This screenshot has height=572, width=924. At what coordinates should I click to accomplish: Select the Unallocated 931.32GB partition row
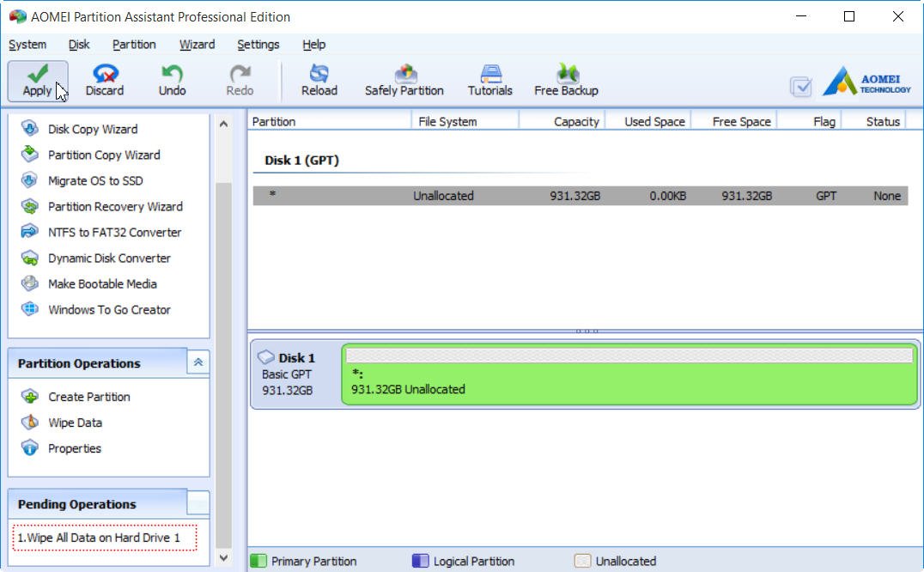click(x=581, y=196)
